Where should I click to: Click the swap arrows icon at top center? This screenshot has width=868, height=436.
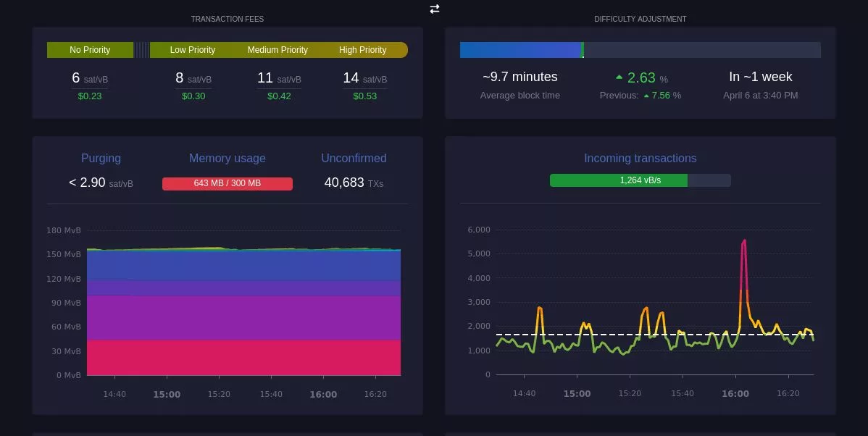click(x=434, y=9)
